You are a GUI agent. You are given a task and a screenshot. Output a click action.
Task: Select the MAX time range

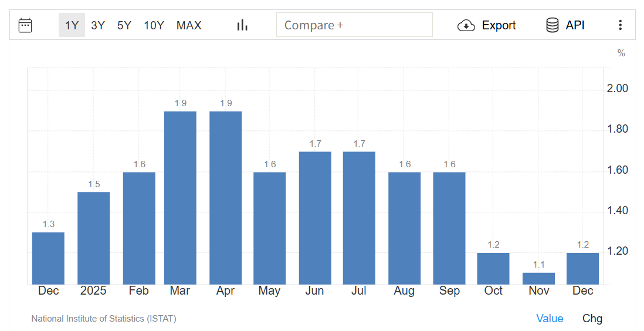click(189, 25)
